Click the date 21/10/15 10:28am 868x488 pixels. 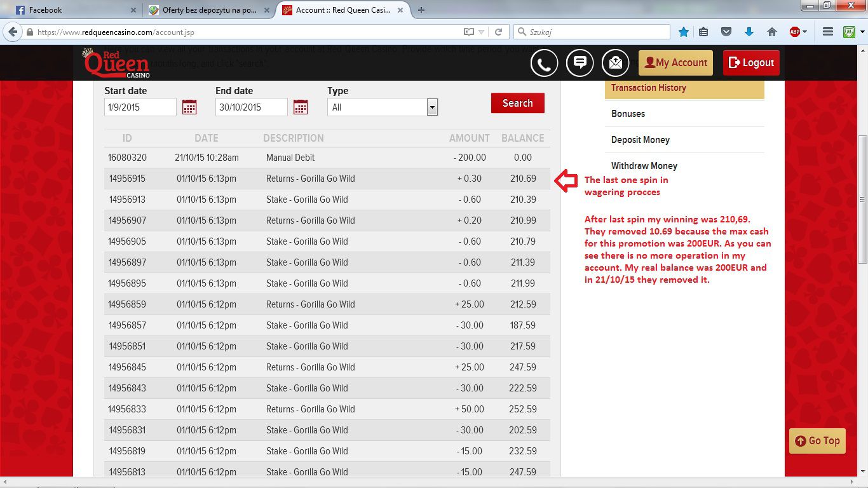(x=207, y=158)
